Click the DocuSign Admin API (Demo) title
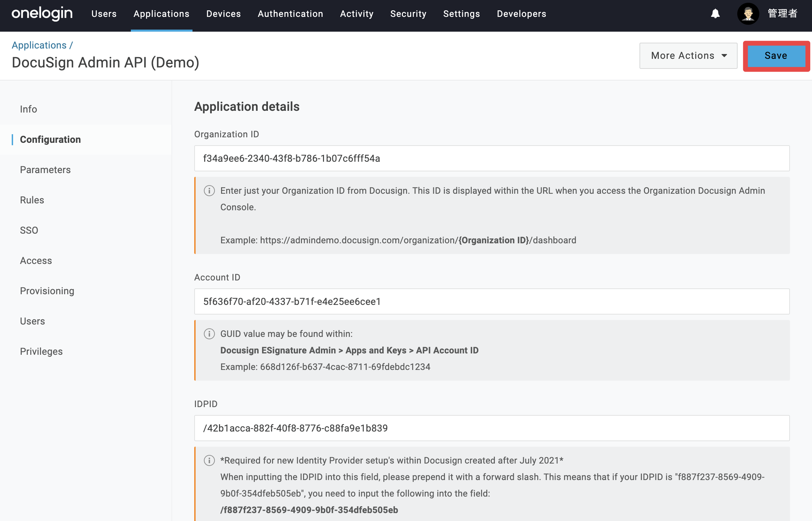This screenshot has height=521, width=812. 105,63
